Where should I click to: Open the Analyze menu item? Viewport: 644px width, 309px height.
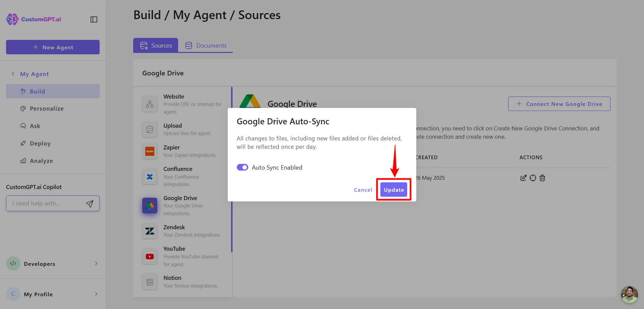pyautogui.click(x=53, y=161)
